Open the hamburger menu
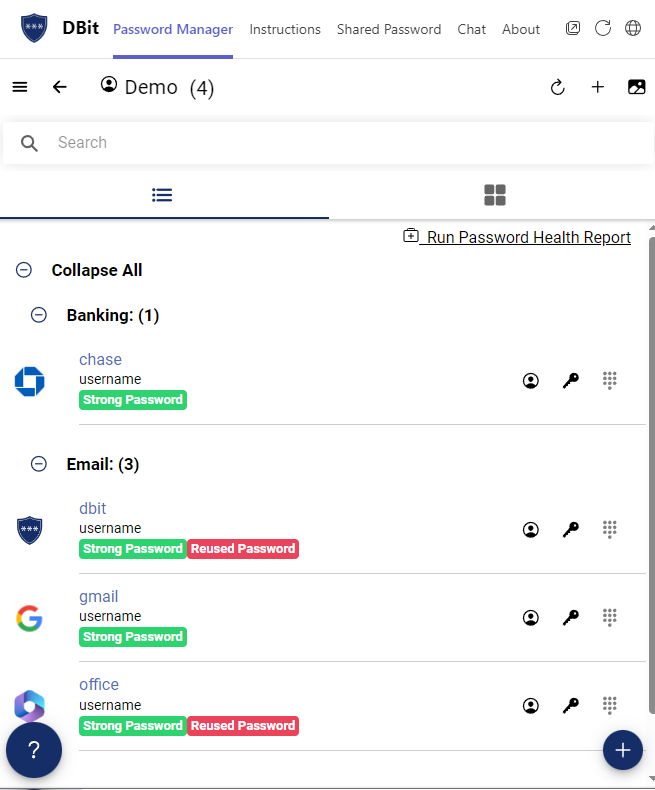Image resolution: width=655 pixels, height=790 pixels. pos(20,87)
